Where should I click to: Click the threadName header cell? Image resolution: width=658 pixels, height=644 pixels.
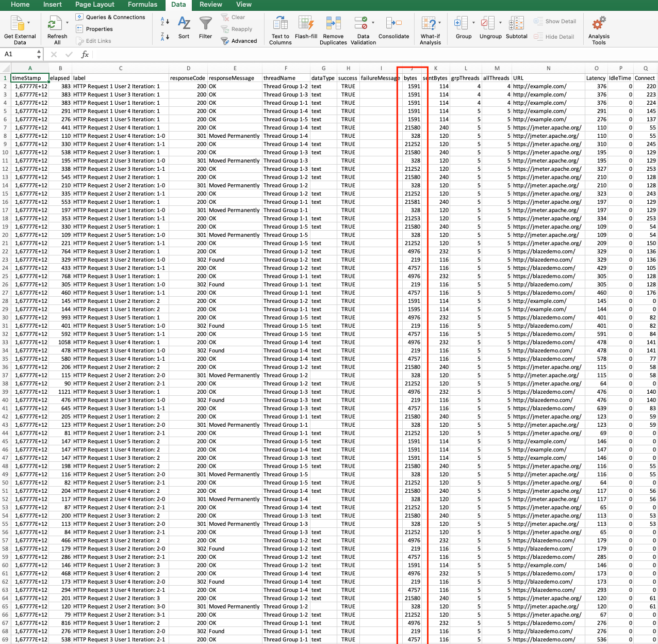pyautogui.click(x=286, y=78)
